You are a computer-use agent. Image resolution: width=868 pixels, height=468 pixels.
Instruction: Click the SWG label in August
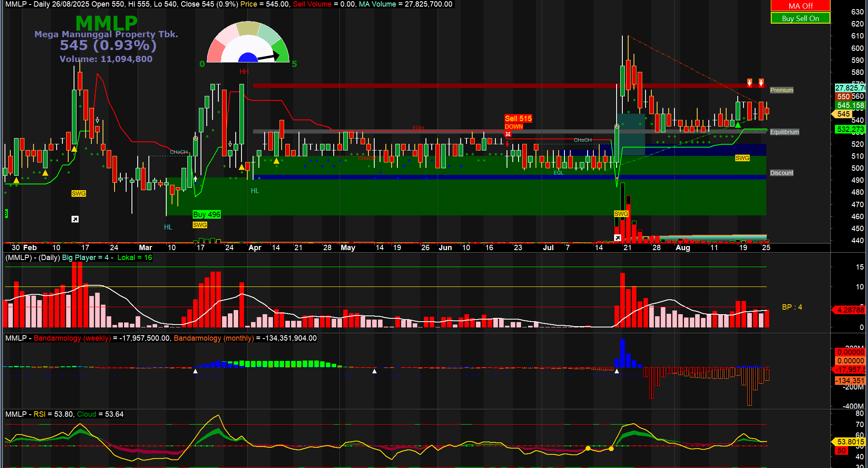[742, 158]
